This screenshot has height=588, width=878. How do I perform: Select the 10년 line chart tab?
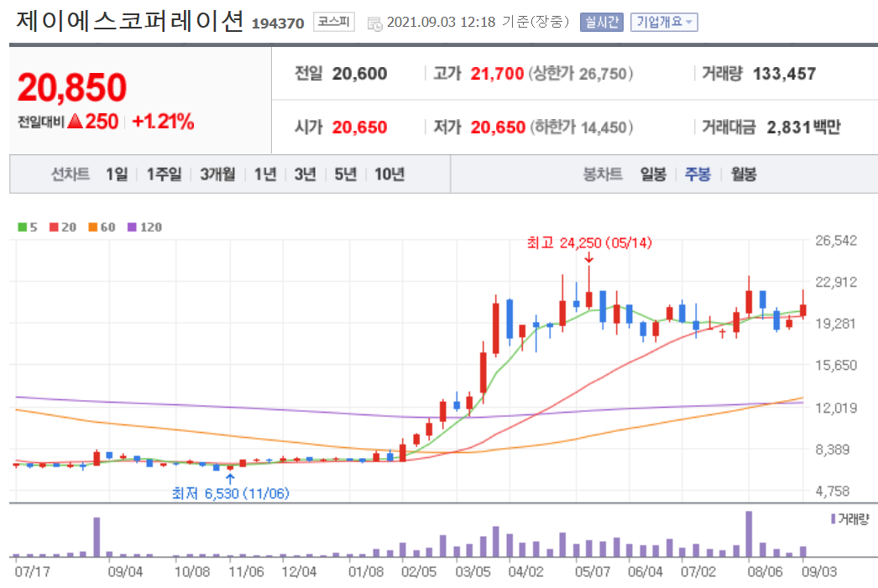389,174
